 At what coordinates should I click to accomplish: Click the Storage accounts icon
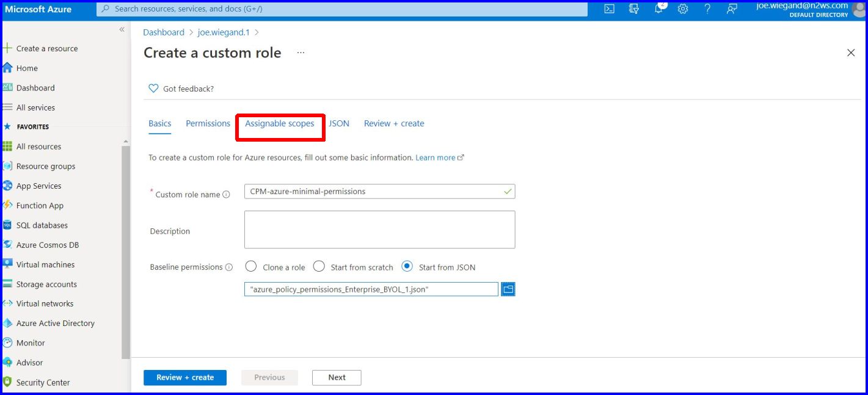(7, 284)
